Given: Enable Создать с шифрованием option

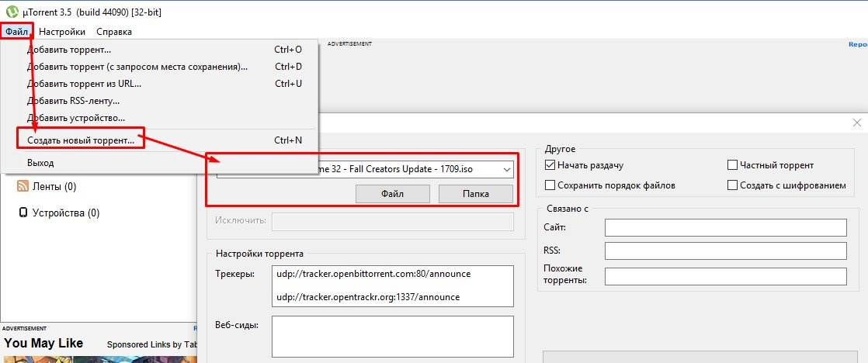Looking at the screenshot, I should pos(732,185).
